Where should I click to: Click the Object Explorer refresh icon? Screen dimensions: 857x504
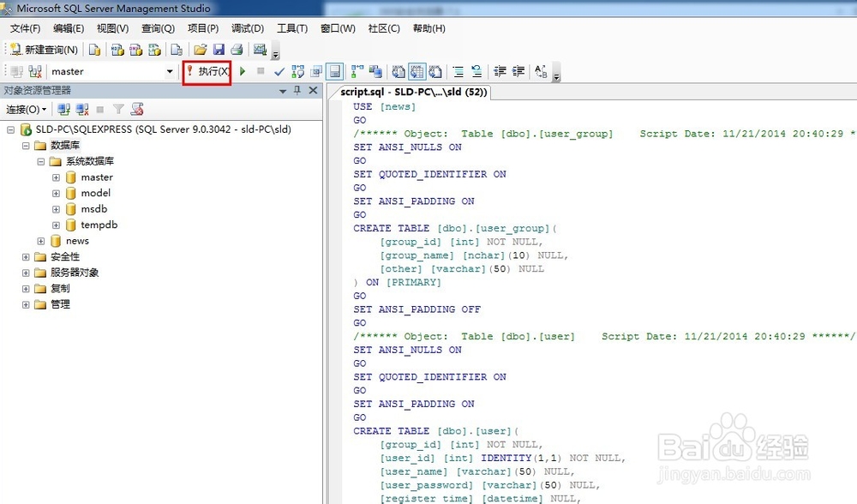click(137, 110)
